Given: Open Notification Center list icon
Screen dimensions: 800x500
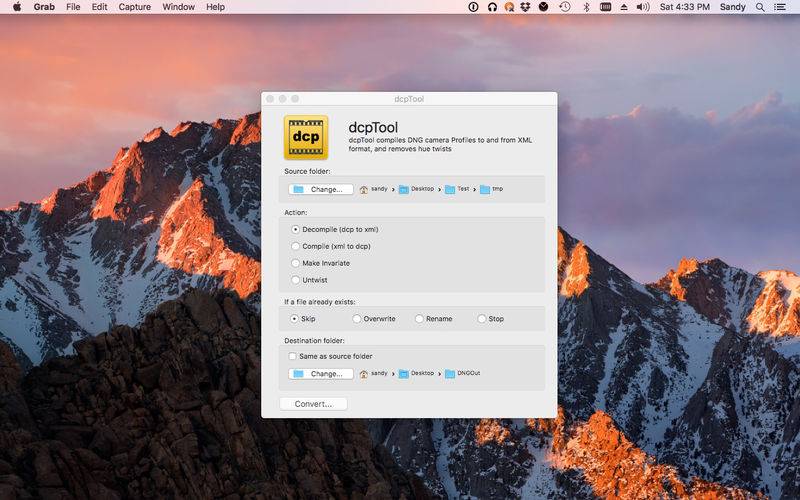Looking at the screenshot, I should (780, 7).
